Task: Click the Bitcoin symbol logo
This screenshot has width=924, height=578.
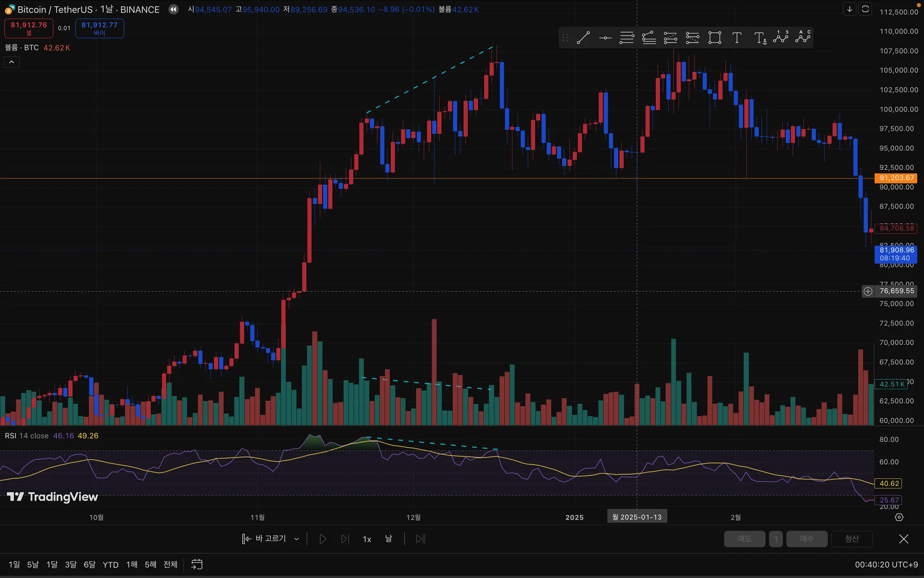Action: coord(9,10)
